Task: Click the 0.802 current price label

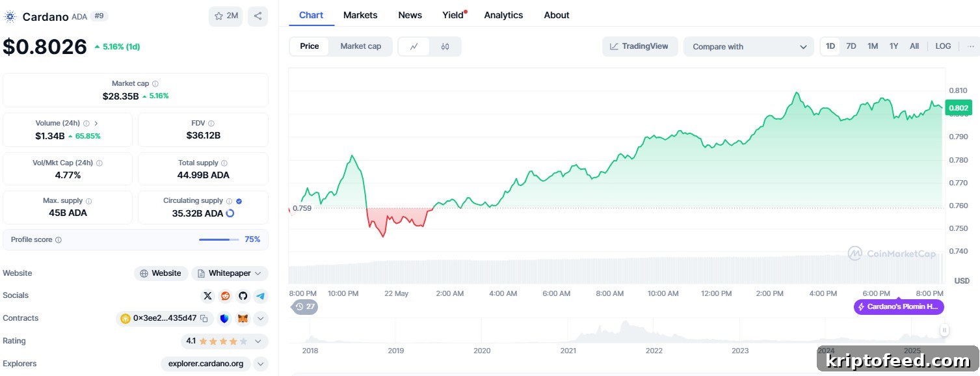Action: click(959, 108)
